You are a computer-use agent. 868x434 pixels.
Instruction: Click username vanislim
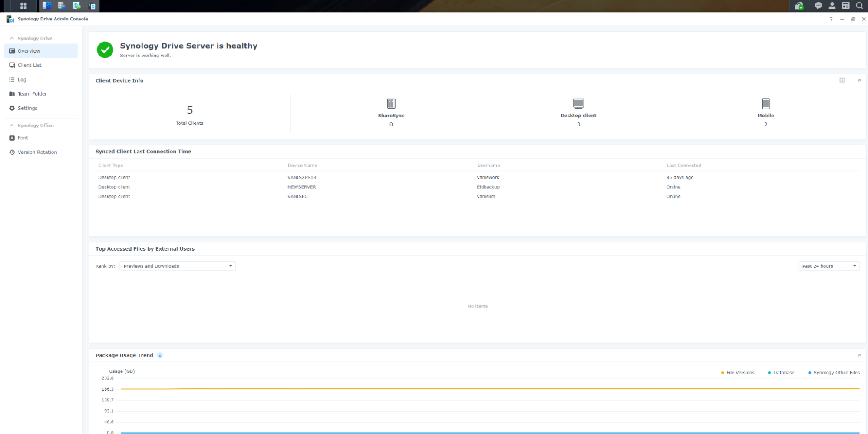click(x=486, y=196)
